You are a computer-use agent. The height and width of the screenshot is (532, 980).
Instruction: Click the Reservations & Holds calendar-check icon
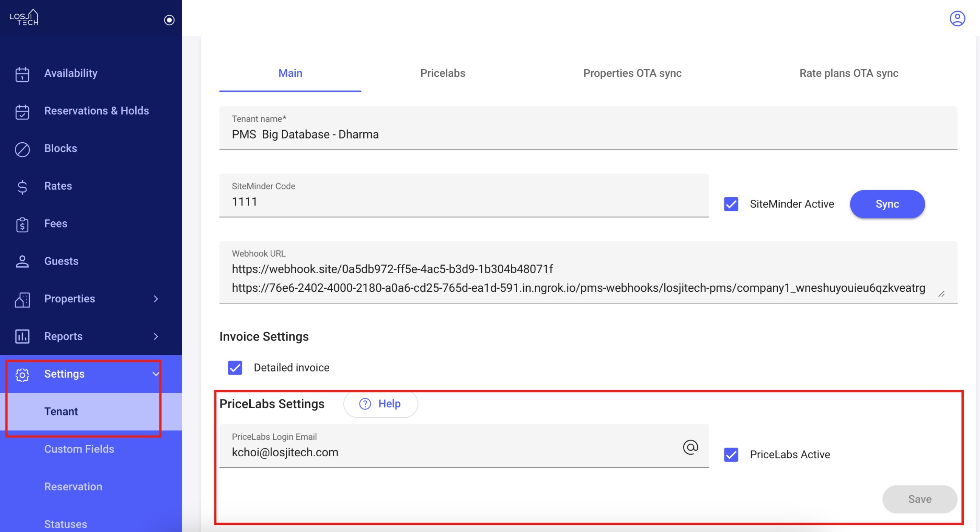click(x=22, y=112)
